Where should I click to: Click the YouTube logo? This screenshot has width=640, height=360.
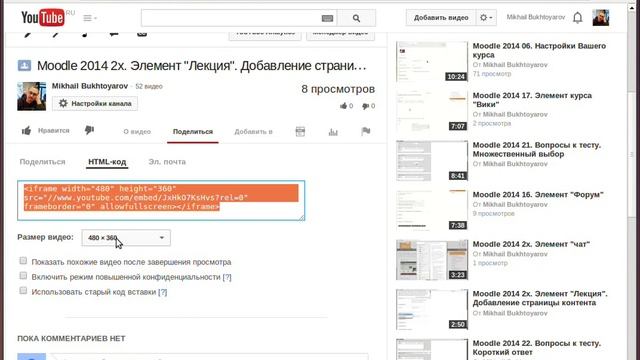[x=43, y=18]
